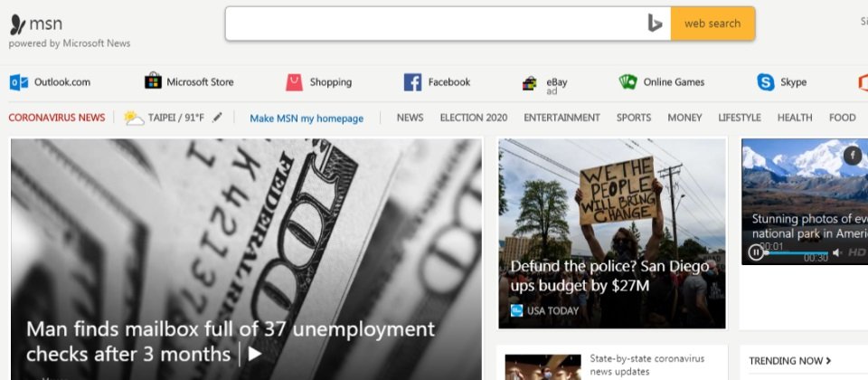Focus the Bing search input field
The image size is (868, 380).
point(435,24)
